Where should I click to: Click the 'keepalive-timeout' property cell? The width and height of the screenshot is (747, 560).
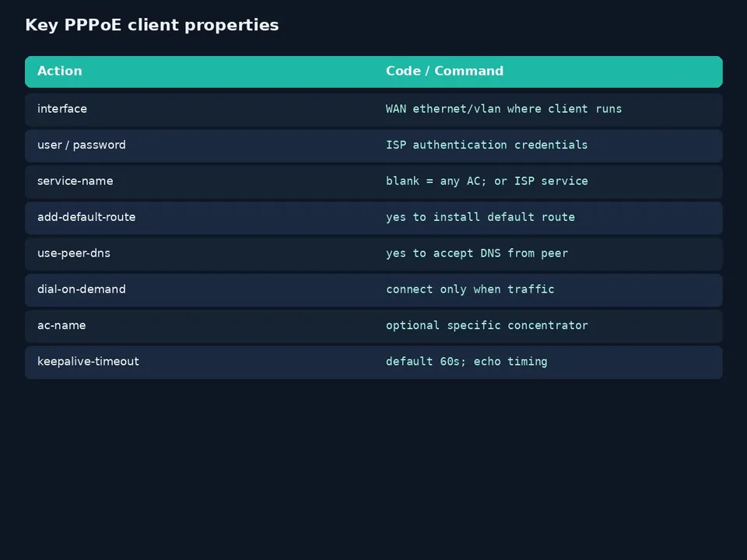[88, 362]
